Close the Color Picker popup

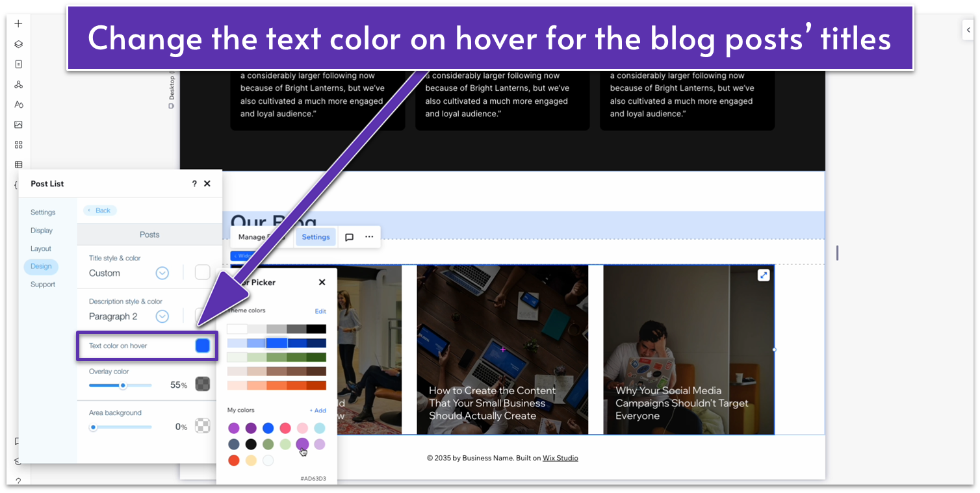pyautogui.click(x=322, y=283)
